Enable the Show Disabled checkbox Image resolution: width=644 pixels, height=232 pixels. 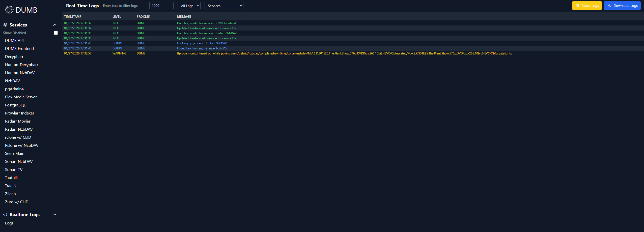point(55,33)
